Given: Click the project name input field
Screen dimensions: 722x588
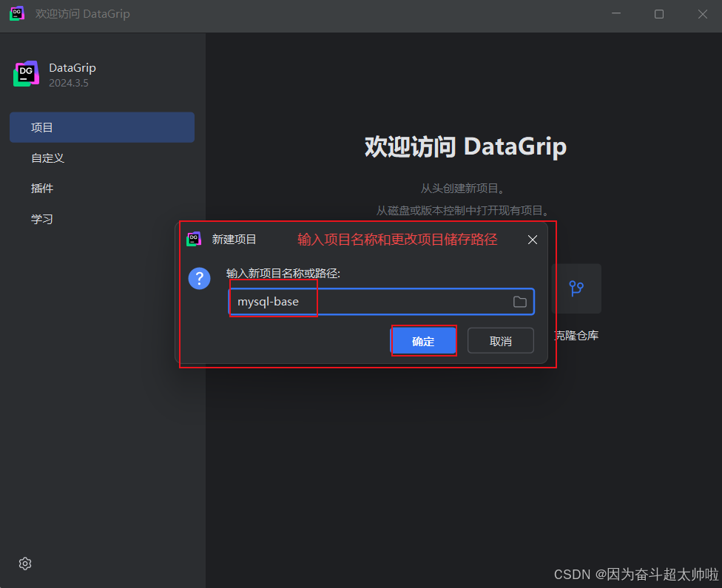Looking at the screenshot, I should pyautogui.click(x=381, y=302).
